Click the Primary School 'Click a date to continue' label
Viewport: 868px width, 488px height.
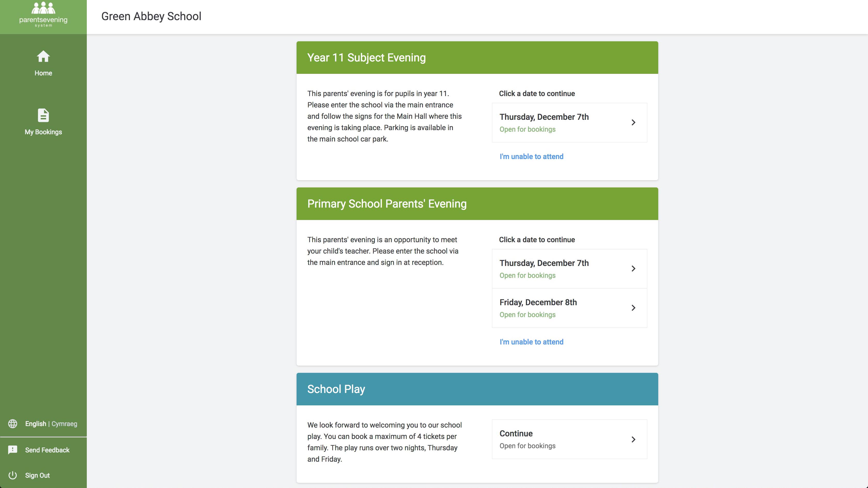537,240
